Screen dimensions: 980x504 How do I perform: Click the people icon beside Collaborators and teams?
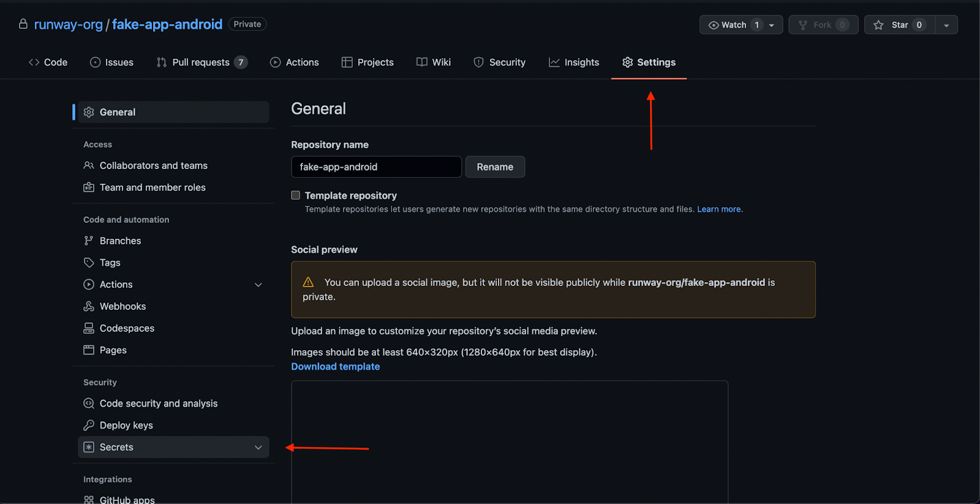[x=89, y=165]
